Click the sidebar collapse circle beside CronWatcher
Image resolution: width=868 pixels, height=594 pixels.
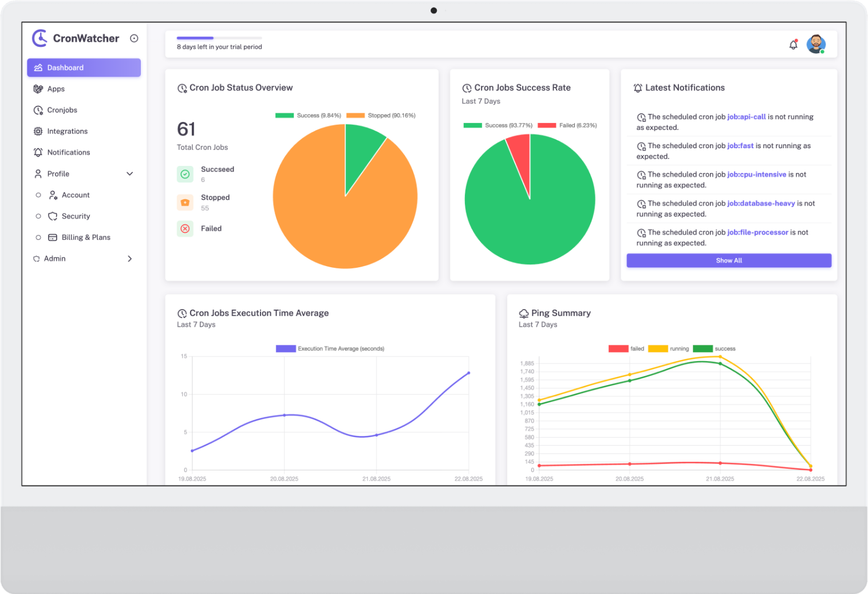(134, 38)
